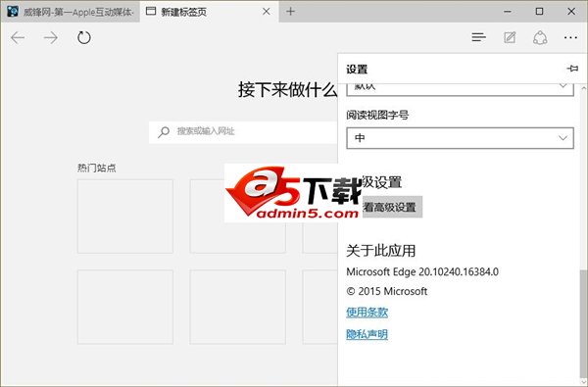Select the 新建标签页 tab
Screen dimensions: 588x387
coord(210,12)
